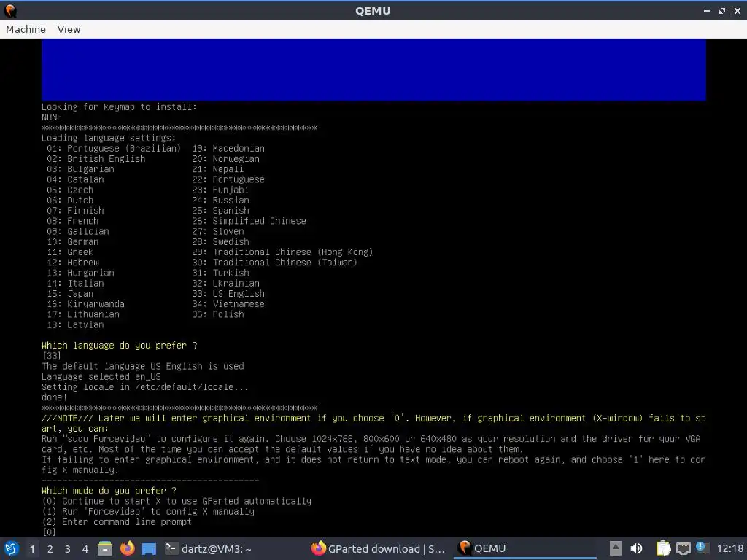Image resolution: width=747 pixels, height=560 pixels.
Task: Switch to workspace 3 in the pager
Action: click(68, 549)
